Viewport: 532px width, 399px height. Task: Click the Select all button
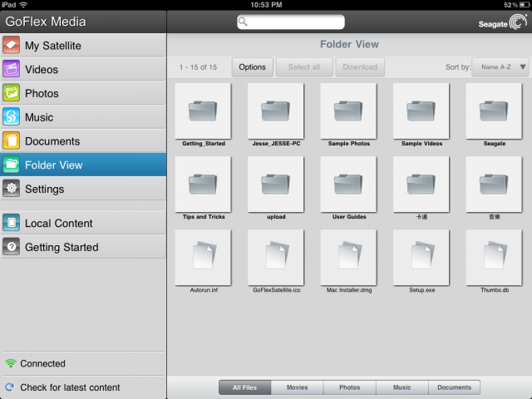tap(304, 67)
